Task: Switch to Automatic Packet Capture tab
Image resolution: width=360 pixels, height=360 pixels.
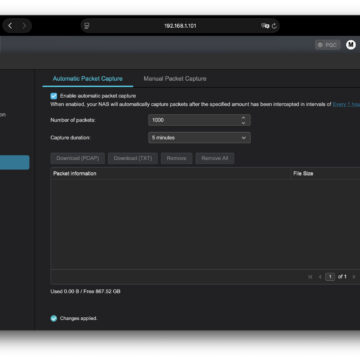Action: click(x=88, y=79)
